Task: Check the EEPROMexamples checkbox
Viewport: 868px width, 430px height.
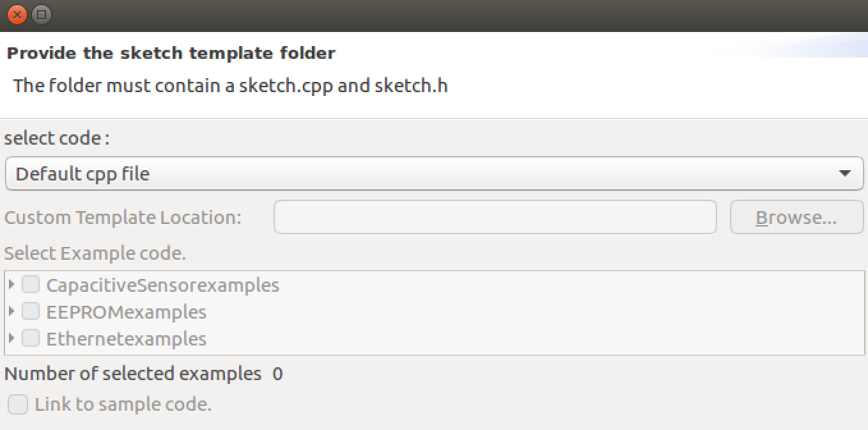Action: pyautogui.click(x=30, y=312)
